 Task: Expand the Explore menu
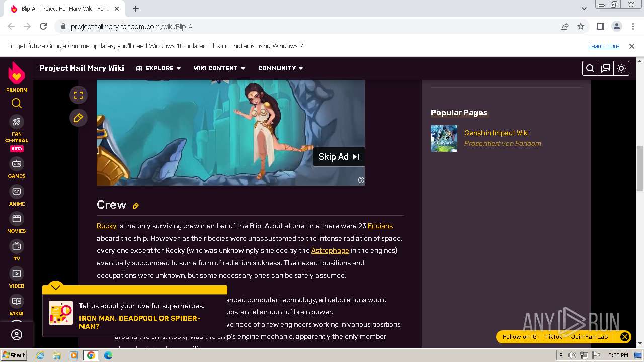click(158, 68)
